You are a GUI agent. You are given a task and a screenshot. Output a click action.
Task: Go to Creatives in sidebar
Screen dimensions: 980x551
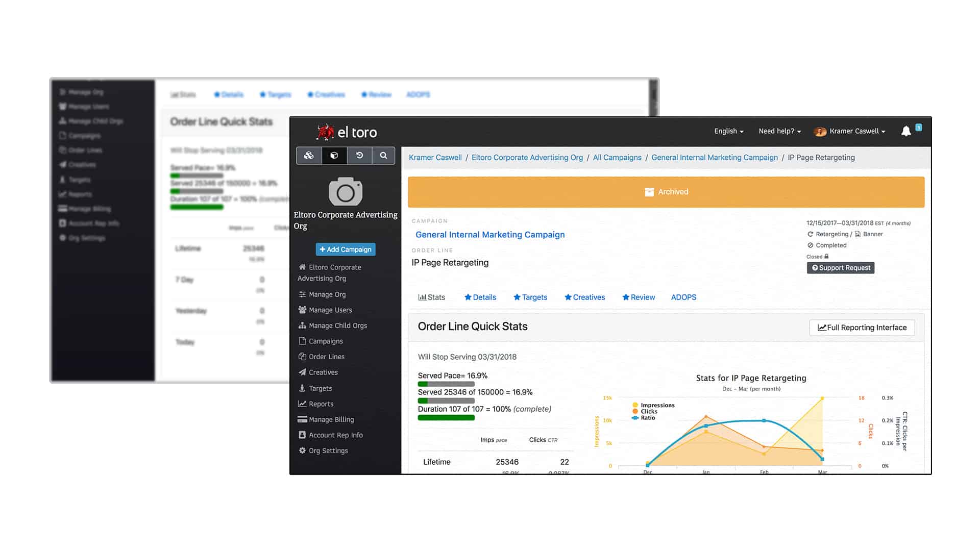(318, 372)
